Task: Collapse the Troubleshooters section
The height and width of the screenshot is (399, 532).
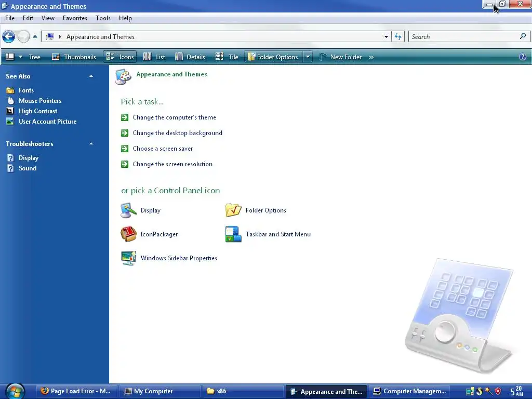Action: point(91,144)
